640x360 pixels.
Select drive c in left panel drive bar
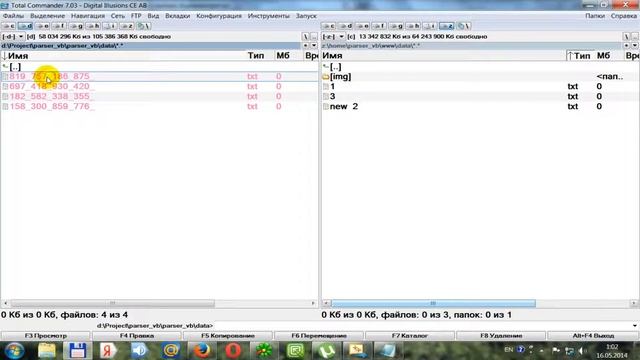[8, 26]
